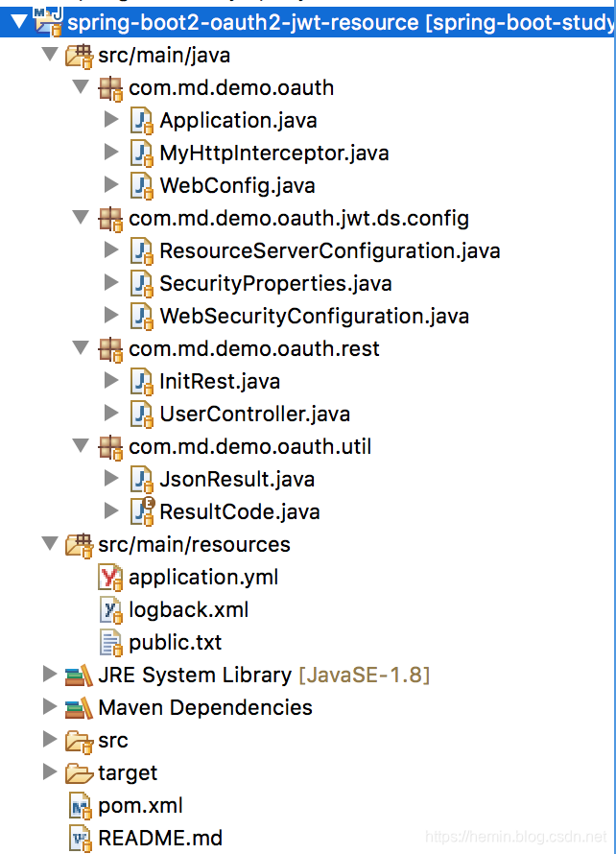Click the source folder icon for src/main/resources

click(x=81, y=544)
